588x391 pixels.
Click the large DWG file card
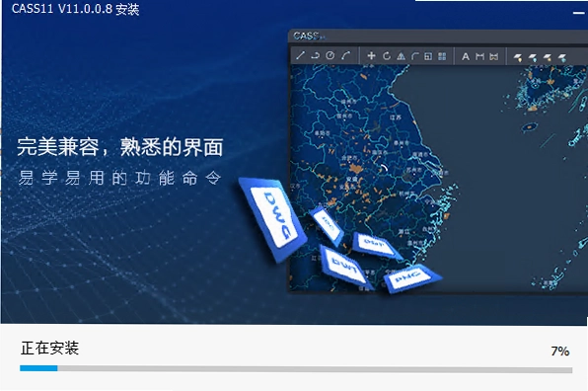[x=273, y=219]
